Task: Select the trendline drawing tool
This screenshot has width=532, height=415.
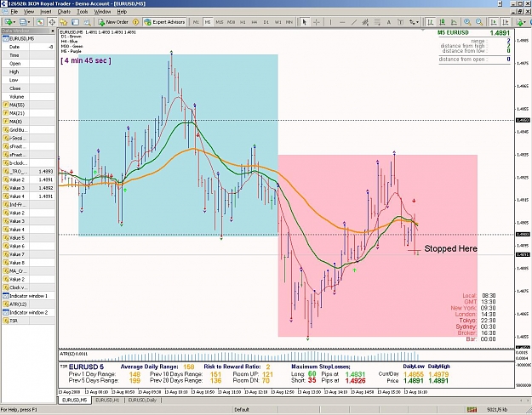Action: tap(354, 22)
